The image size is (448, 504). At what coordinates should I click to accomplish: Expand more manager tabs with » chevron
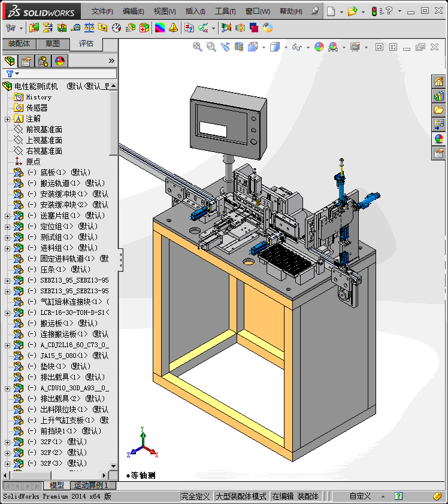click(x=111, y=60)
